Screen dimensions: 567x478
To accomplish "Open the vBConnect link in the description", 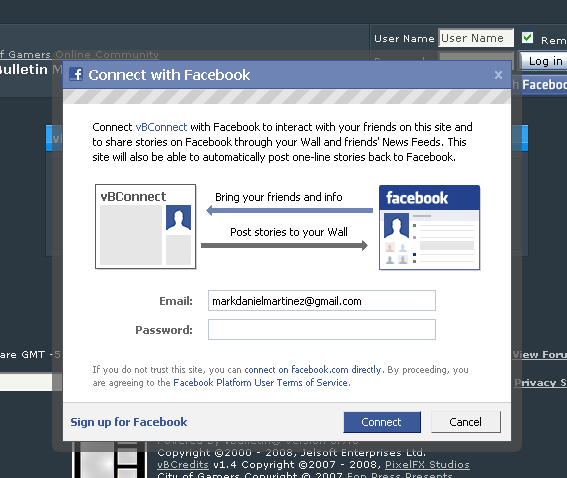I will click(161, 127).
